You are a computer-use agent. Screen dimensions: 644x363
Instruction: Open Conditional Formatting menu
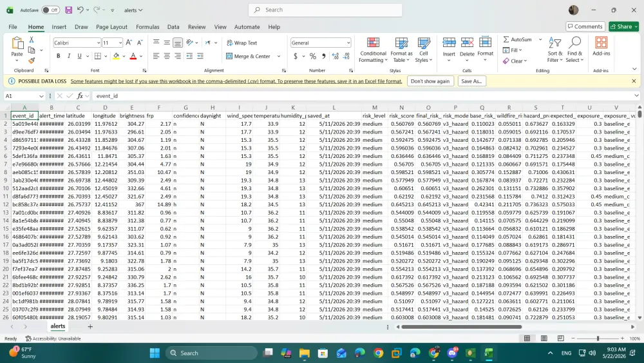coord(373,50)
